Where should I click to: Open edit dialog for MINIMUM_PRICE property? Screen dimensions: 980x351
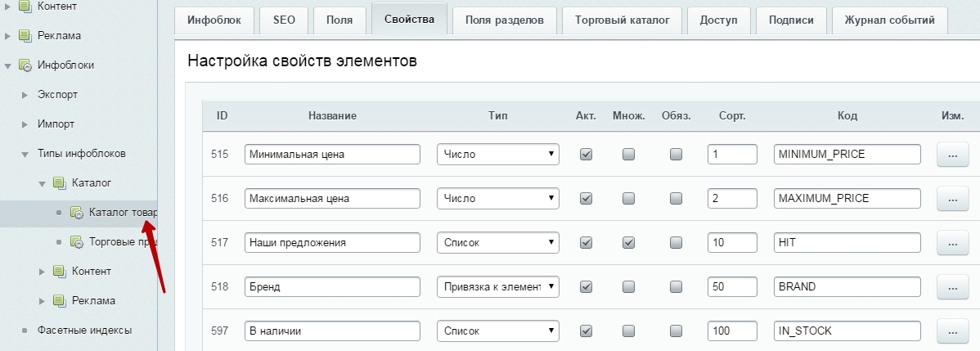coord(952,155)
